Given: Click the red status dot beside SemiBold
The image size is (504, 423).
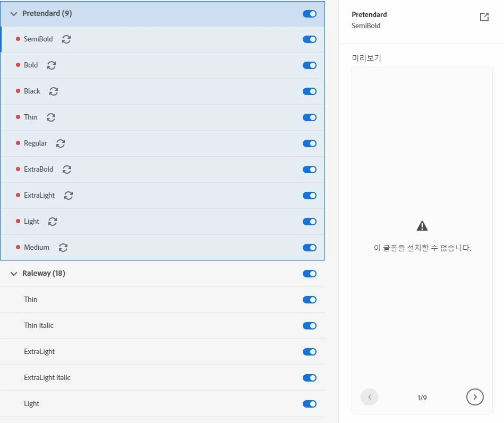Looking at the screenshot, I should point(18,39).
